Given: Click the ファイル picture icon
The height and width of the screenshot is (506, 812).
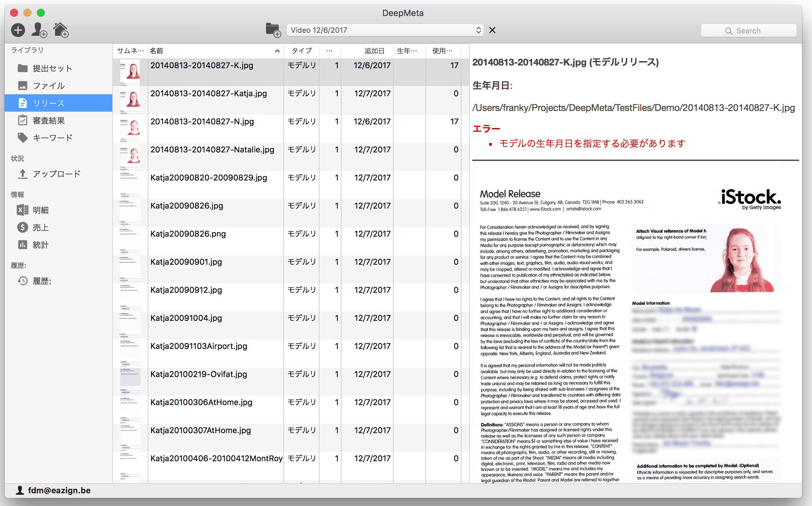Looking at the screenshot, I should 22,86.
